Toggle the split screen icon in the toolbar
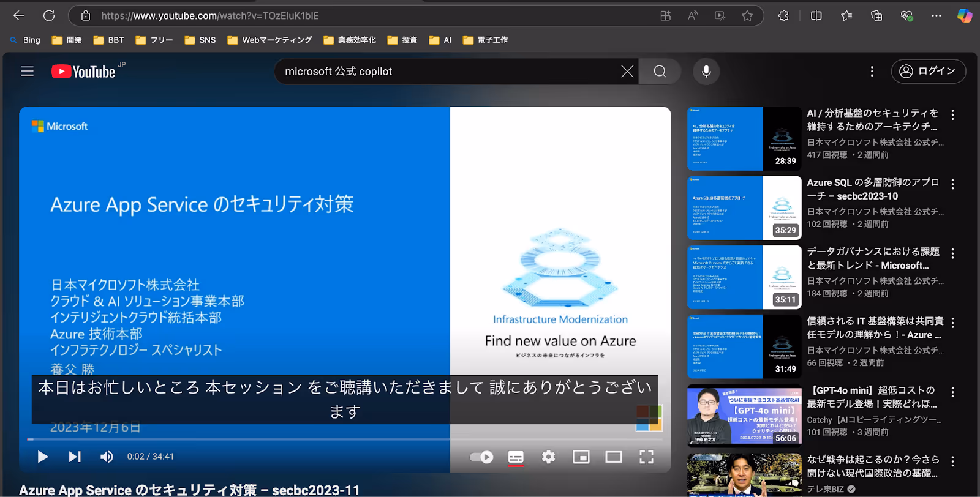This screenshot has width=980, height=497. 816,16
